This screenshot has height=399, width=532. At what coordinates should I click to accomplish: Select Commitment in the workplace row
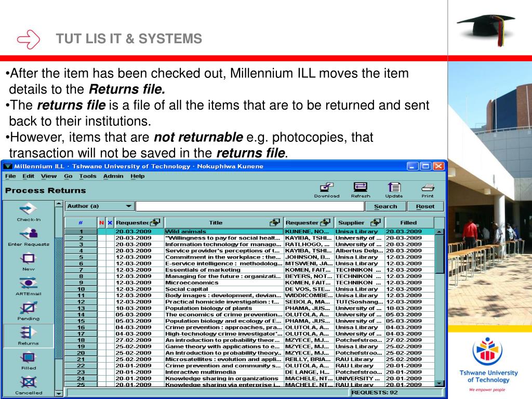tap(250, 257)
